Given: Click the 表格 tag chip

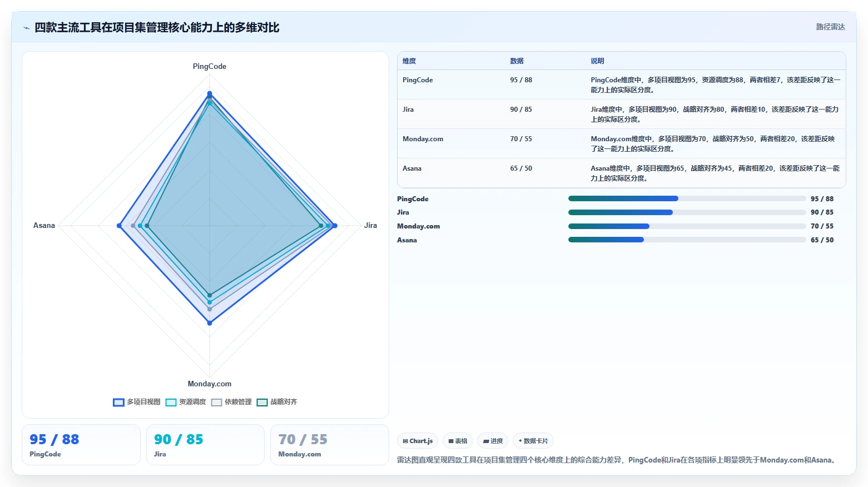Looking at the screenshot, I should tap(458, 441).
